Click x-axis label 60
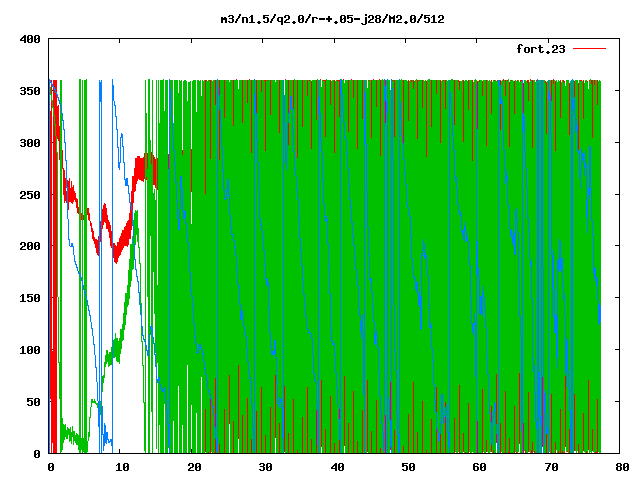 479,467
